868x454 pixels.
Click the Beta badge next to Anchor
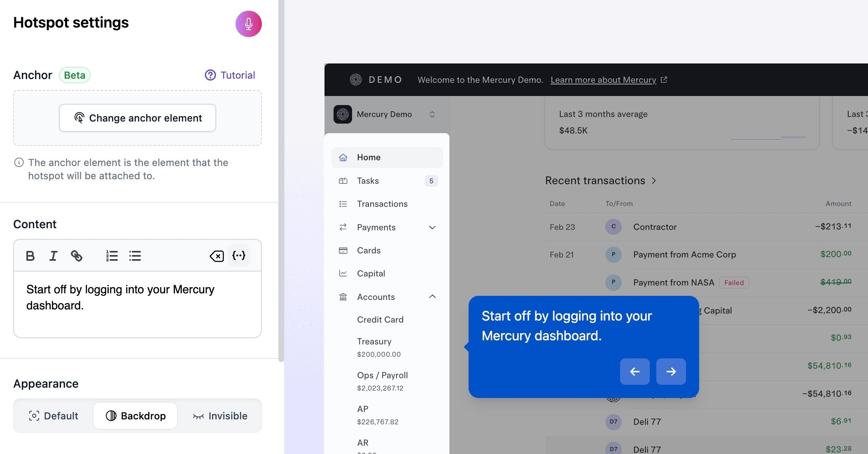[x=75, y=75]
